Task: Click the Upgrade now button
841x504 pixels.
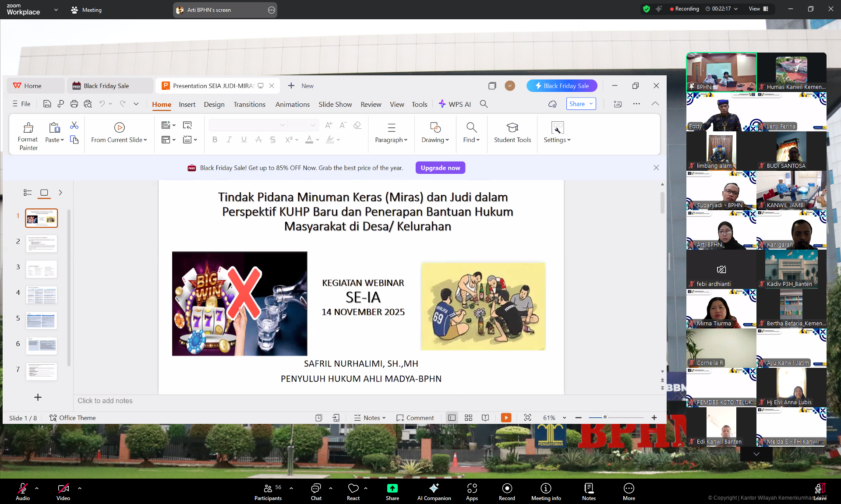Action: click(440, 168)
